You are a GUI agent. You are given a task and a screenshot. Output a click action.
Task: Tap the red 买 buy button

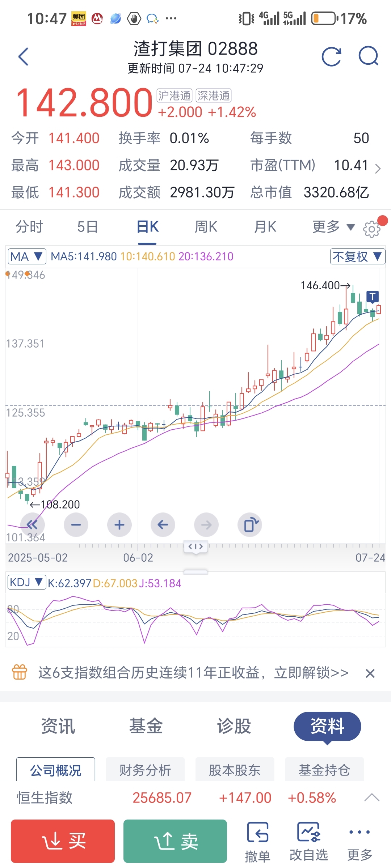(63, 841)
